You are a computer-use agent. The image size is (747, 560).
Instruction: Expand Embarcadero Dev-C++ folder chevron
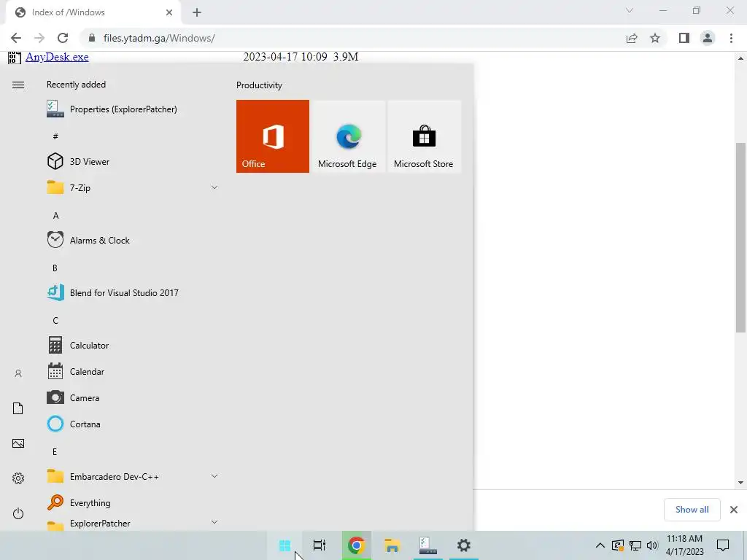click(214, 476)
